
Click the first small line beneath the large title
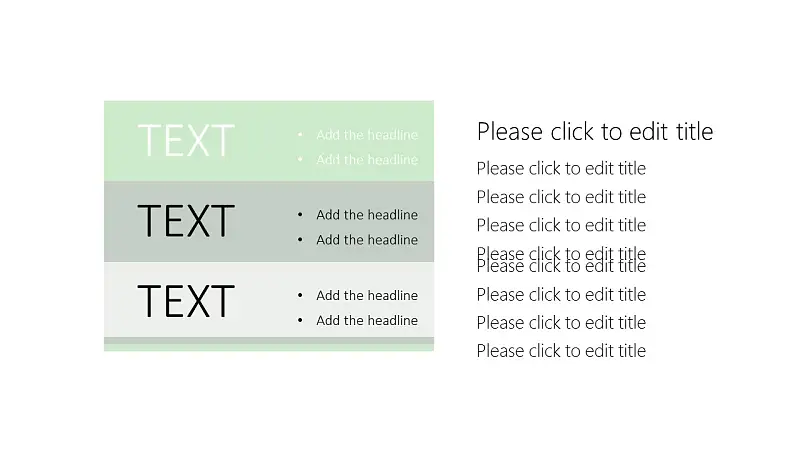561,168
